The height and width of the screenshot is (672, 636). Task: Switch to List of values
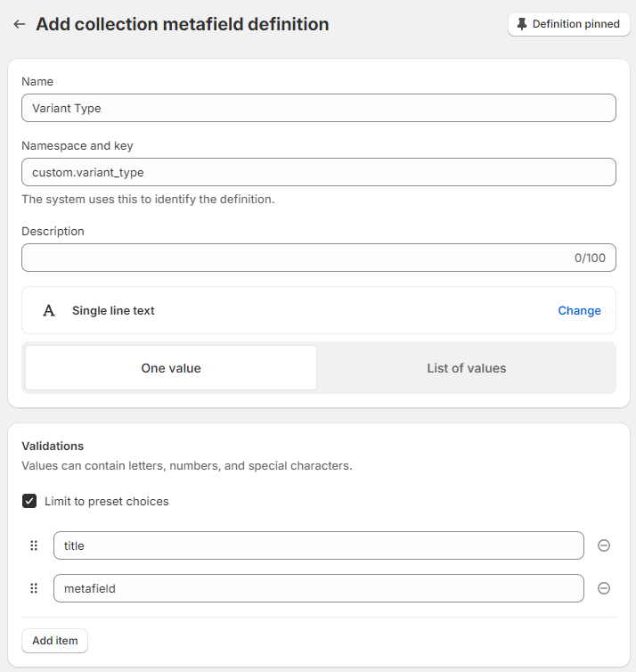click(x=466, y=368)
